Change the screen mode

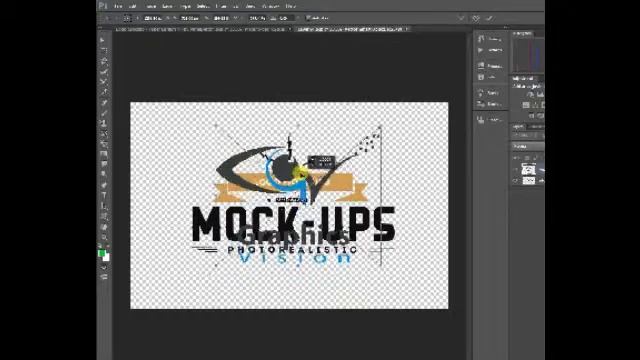(104, 277)
